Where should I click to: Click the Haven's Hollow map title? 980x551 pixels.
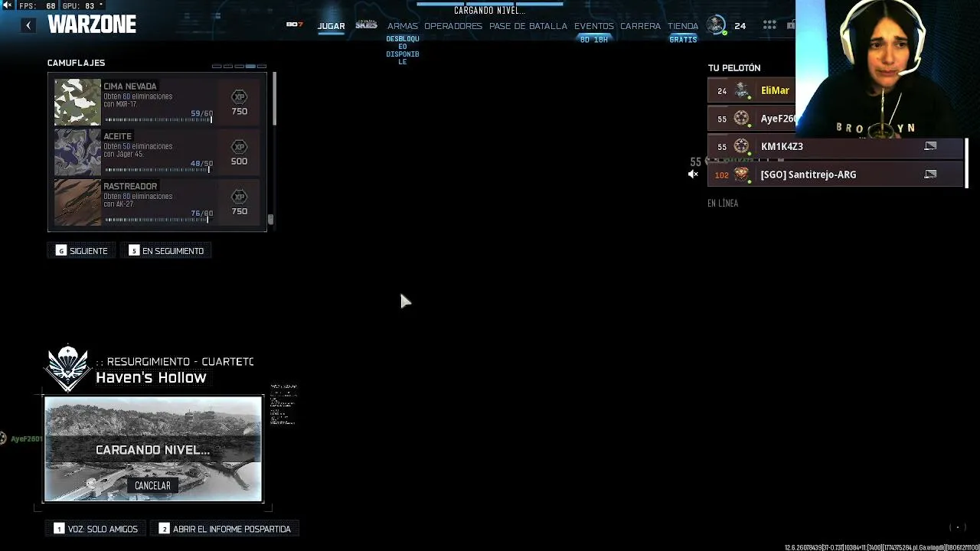[x=151, y=377]
